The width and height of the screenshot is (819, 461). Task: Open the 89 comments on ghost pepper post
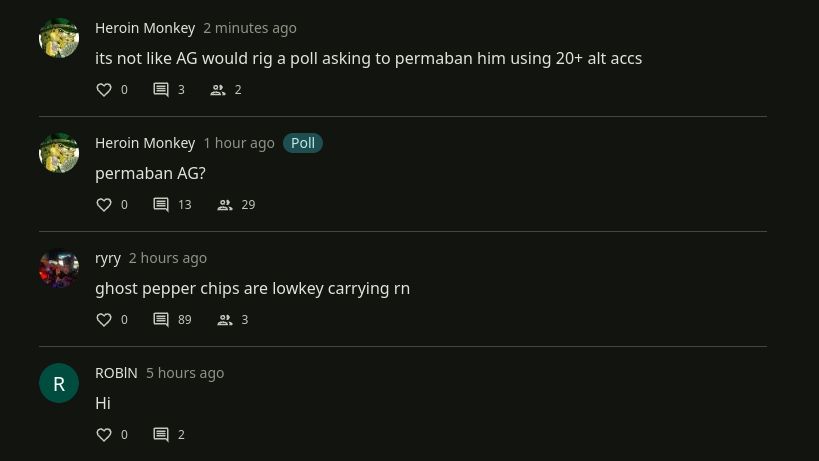click(161, 320)
